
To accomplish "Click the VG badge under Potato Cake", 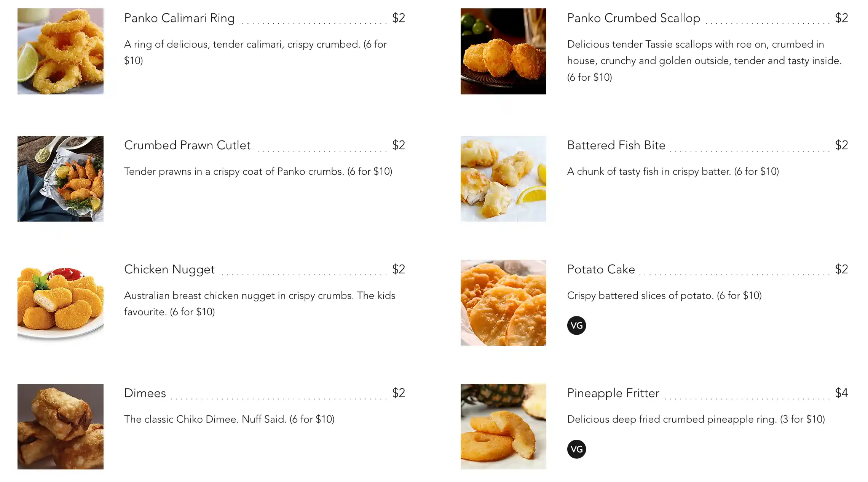I will [x=576, y=326].
